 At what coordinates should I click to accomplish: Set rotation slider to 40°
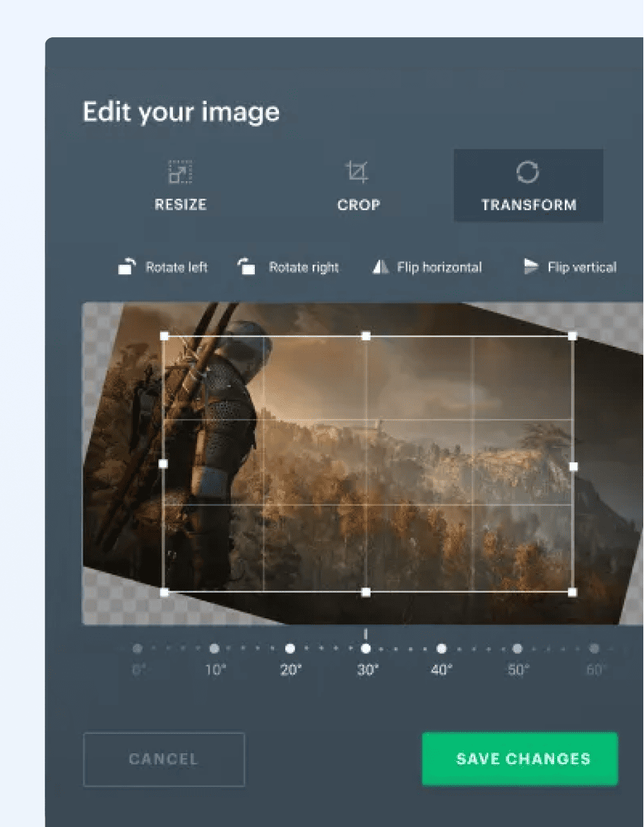[x=442, y=649]
